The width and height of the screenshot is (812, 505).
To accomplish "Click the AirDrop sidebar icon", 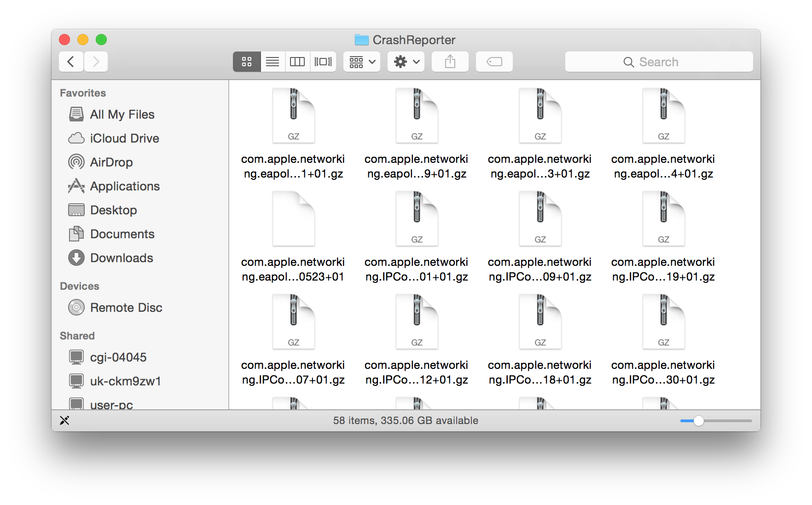I will pos(76,162).
